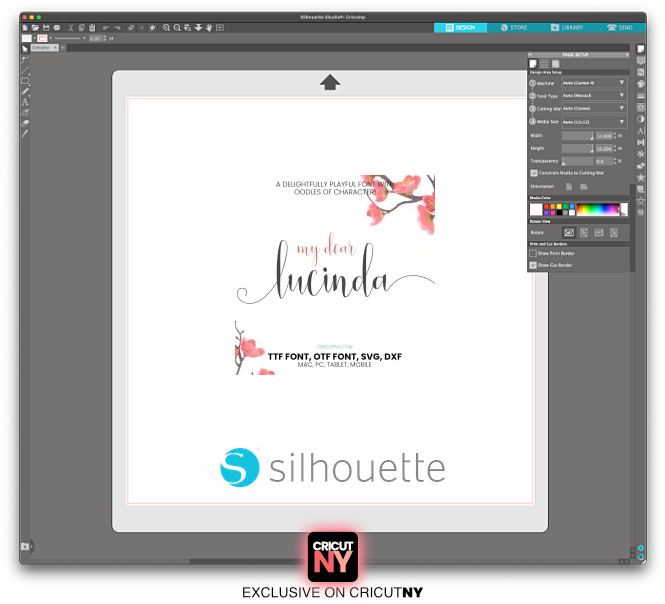Image resolution: width=665 pixels, height=604 pixels.
Task: Click the rainbow color spectrum picker
Action: (x=598, y=210)
